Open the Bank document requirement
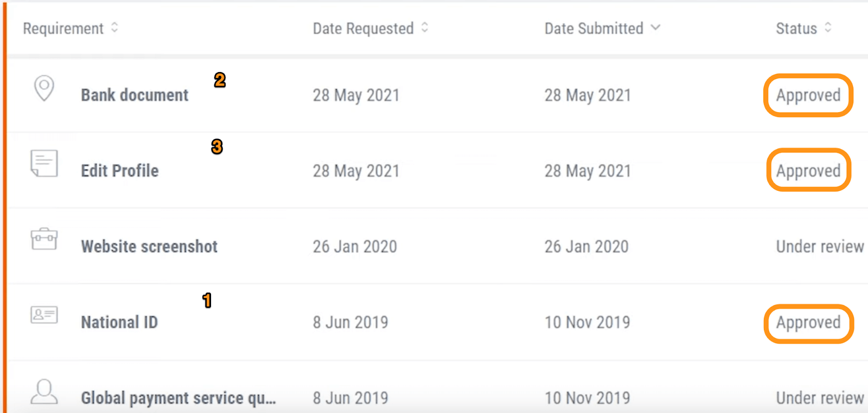 pos(135,95)
